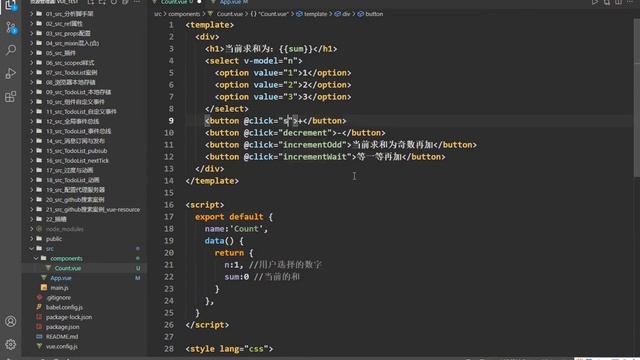Screen dimensions: 640x360
Task: Open README.md in the file tree
Action: tap(62, 337)
